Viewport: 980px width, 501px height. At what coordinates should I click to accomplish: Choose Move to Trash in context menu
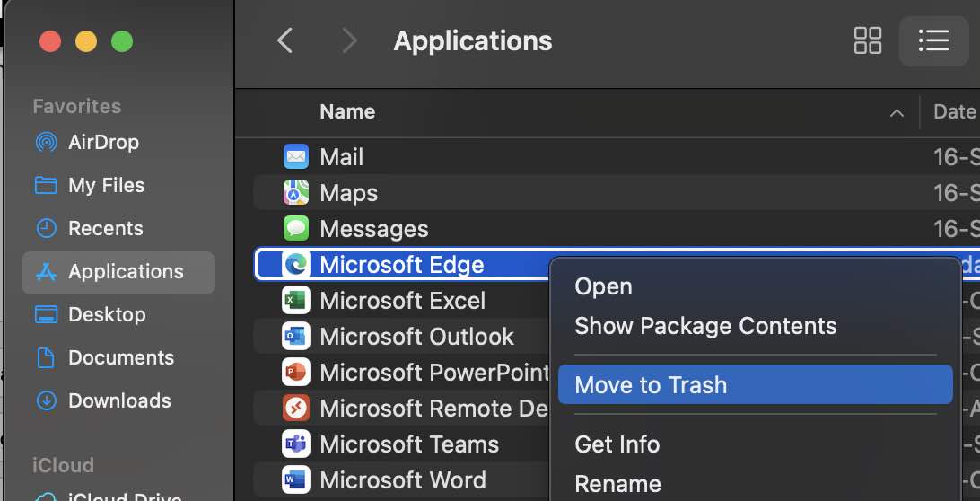(651, 385)
